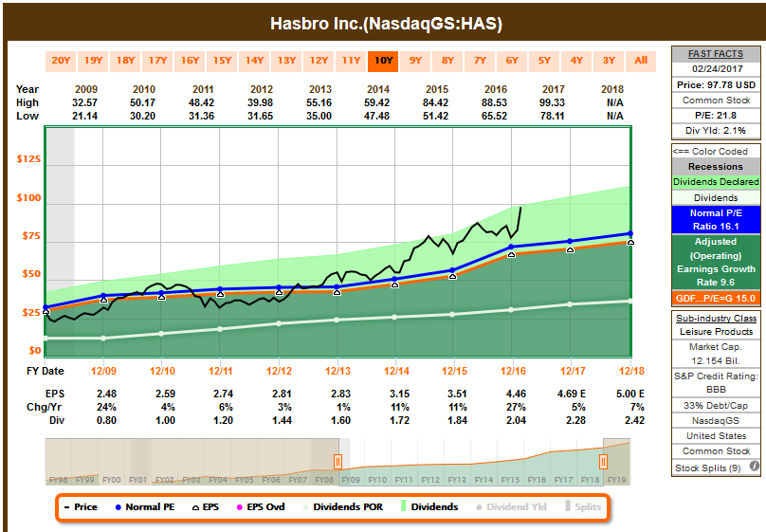Click the Normal P/E Ratio 16.1 box
766x532 pixels.
tap(716, 220)
